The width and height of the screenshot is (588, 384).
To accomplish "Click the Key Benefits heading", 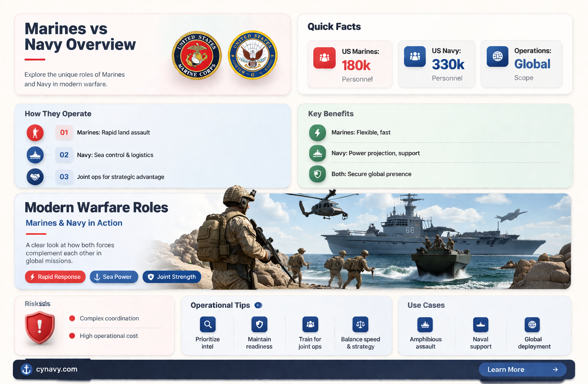I will (x=331, y=114).
